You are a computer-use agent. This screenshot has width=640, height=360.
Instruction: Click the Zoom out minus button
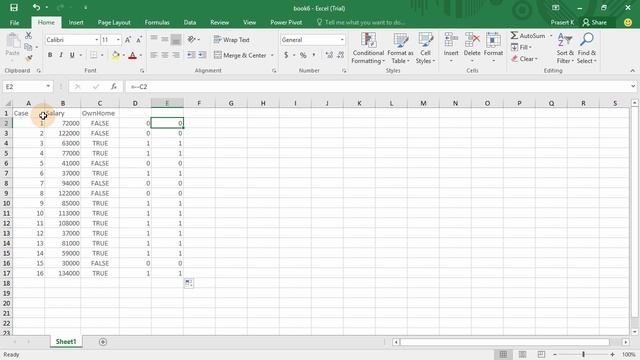pos(555,354)
